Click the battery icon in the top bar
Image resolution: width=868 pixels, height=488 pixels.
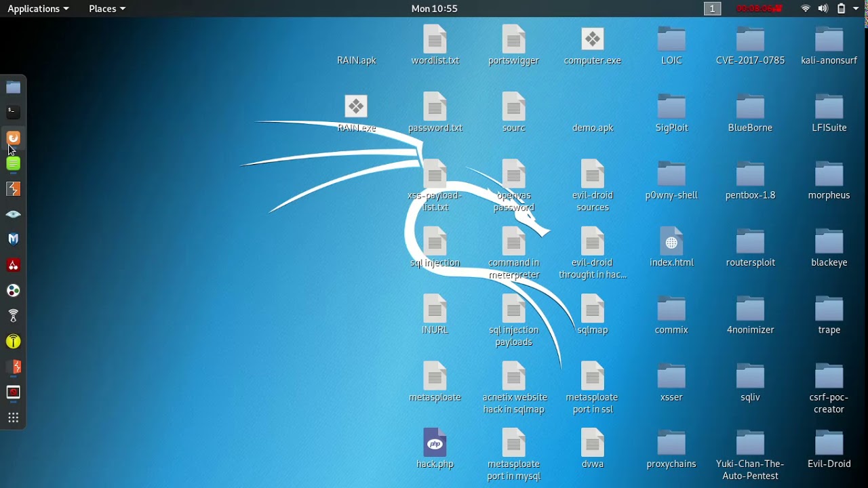[841, 9]
